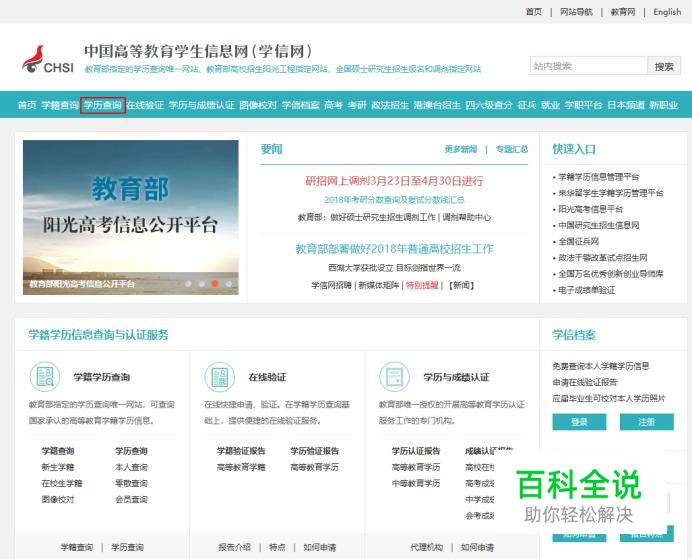Viewport: 692px width, 559px height.
Task: Open the 网站导航 top link
Action: coord(576,12)
